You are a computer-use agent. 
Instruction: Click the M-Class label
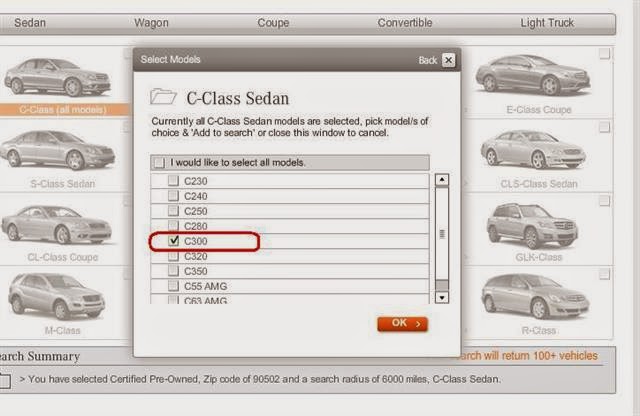tap(62, 330)
